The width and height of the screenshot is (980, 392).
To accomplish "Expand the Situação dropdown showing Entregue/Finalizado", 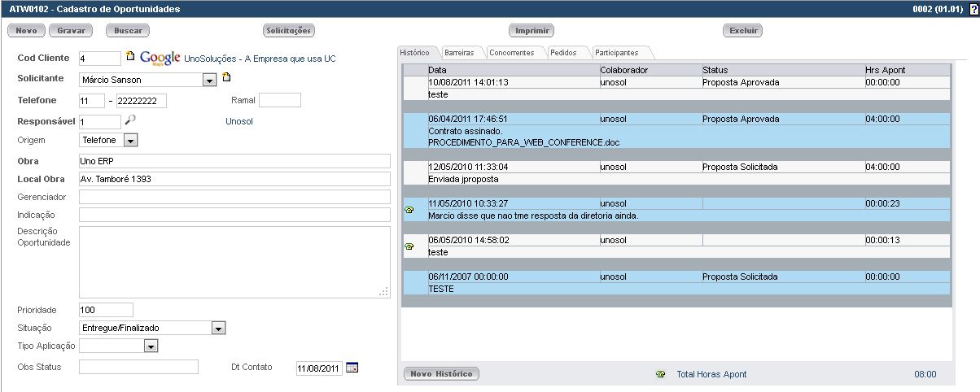I will tap(217, 328).
